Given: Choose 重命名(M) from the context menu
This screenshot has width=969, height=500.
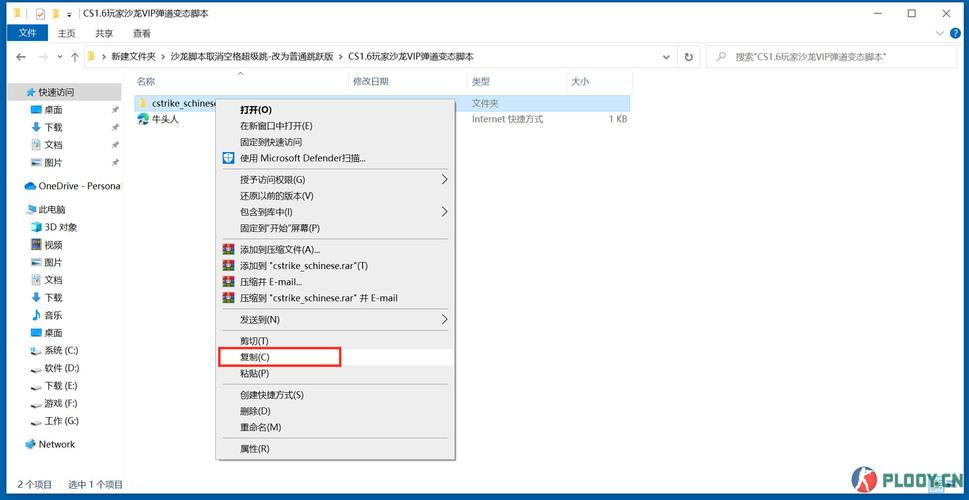Looking at the screenshot, I should click(x=335, y=427).
